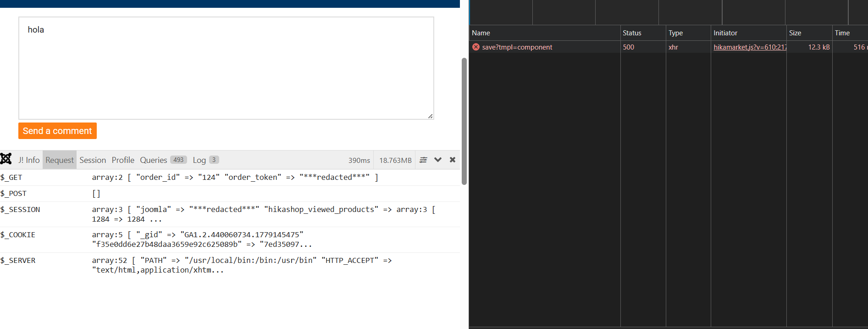Screen dimensions: 868x329
Task: Expand the $_SERVER array value
Action: [242, 265]
